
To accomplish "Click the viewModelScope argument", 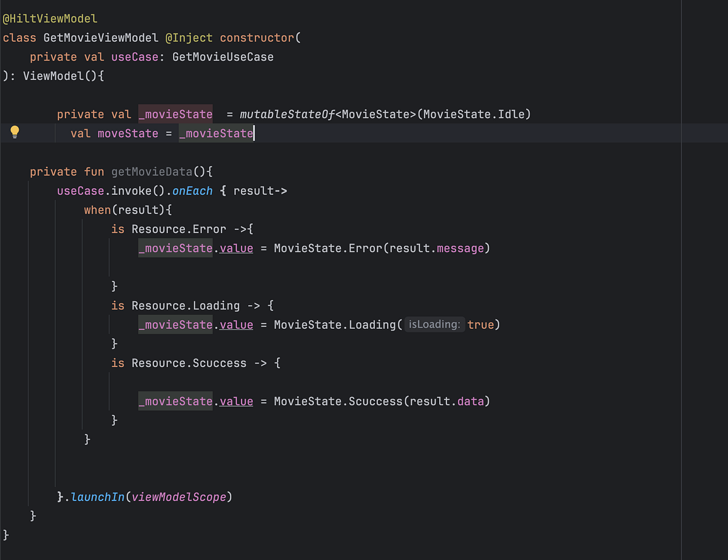I will 179,496.
